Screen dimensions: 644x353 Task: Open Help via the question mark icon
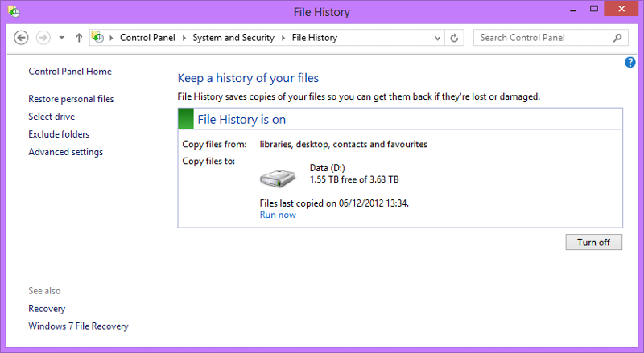(630, 63)
